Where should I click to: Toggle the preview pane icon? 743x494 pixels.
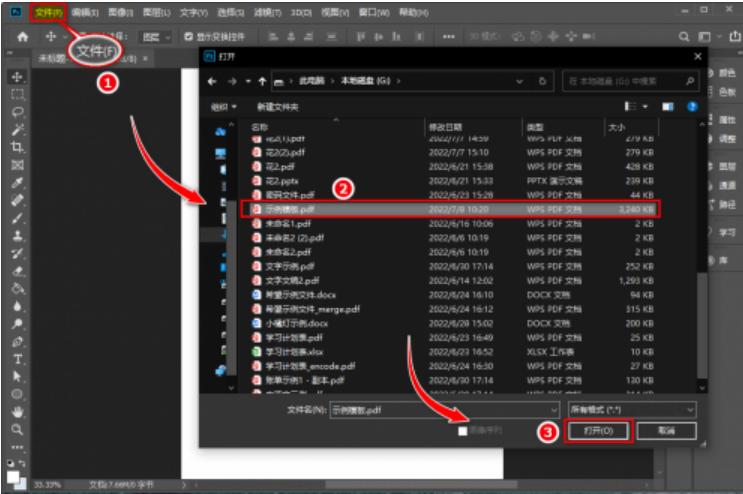[668, 107]
